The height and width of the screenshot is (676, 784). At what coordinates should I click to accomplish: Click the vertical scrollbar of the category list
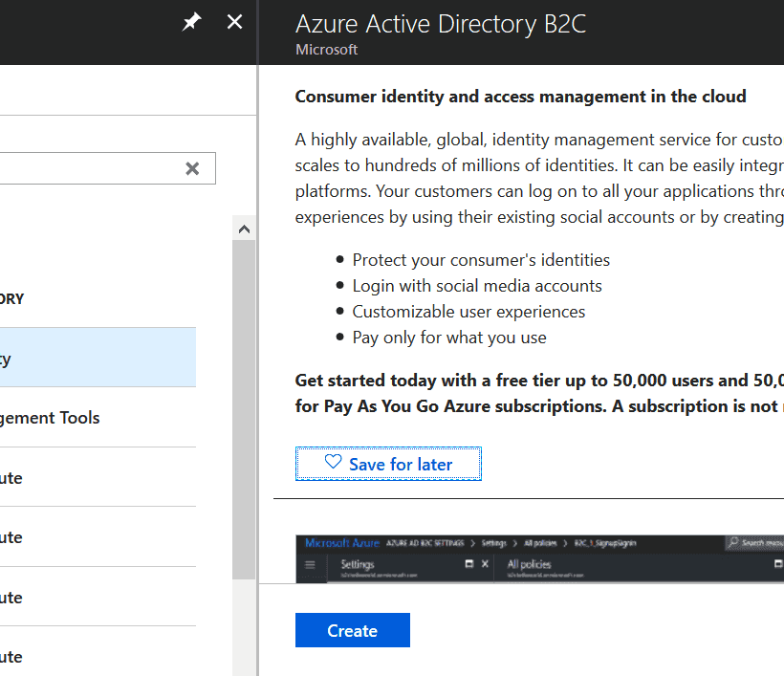click(x=244, y=409)
